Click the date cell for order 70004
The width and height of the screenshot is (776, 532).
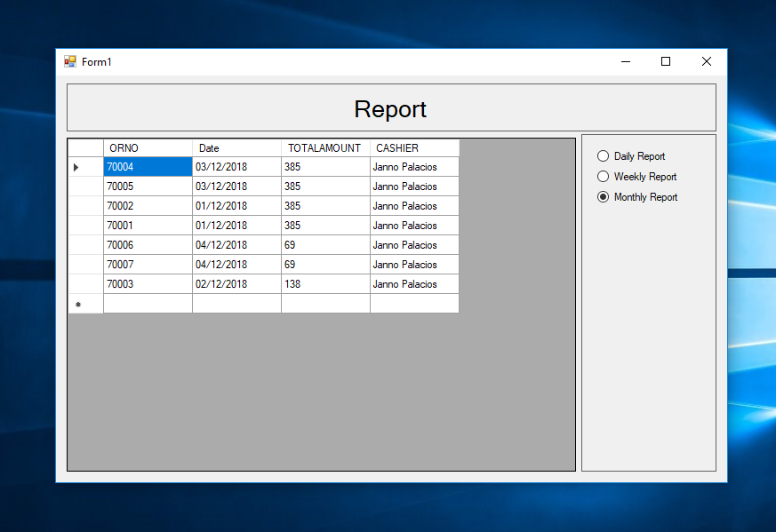(237, 167)
